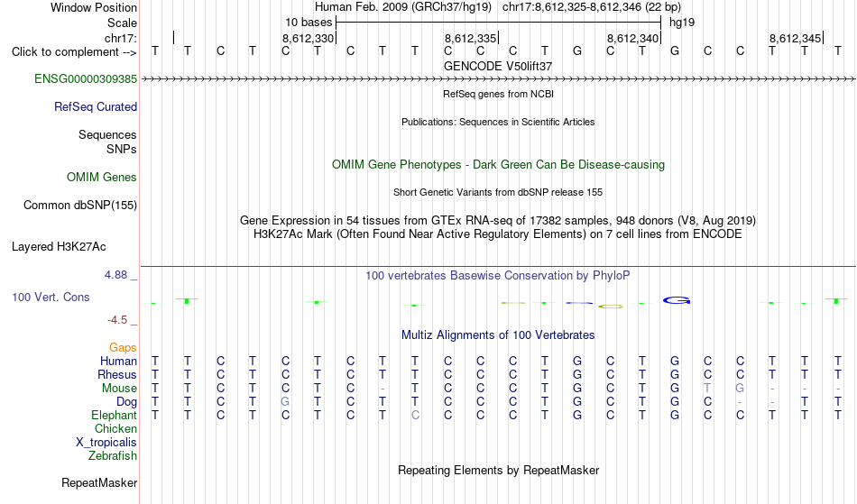857x504 pixels.
Task: Click the Sequences track label
Action: (107, 135)
